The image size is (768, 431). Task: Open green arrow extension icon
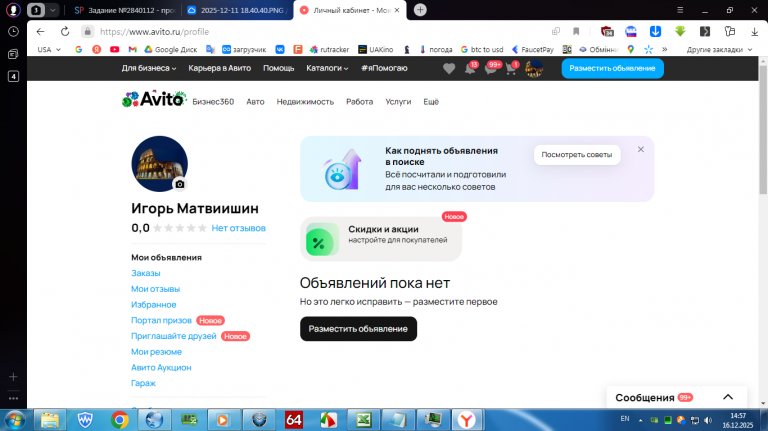[x=680, y=31]
